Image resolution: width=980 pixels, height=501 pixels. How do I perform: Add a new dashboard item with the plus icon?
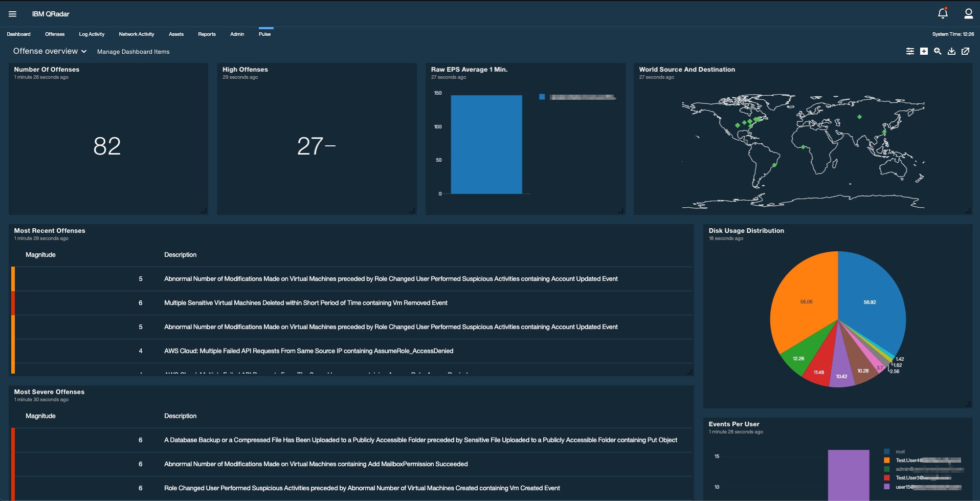coord(924,51)
